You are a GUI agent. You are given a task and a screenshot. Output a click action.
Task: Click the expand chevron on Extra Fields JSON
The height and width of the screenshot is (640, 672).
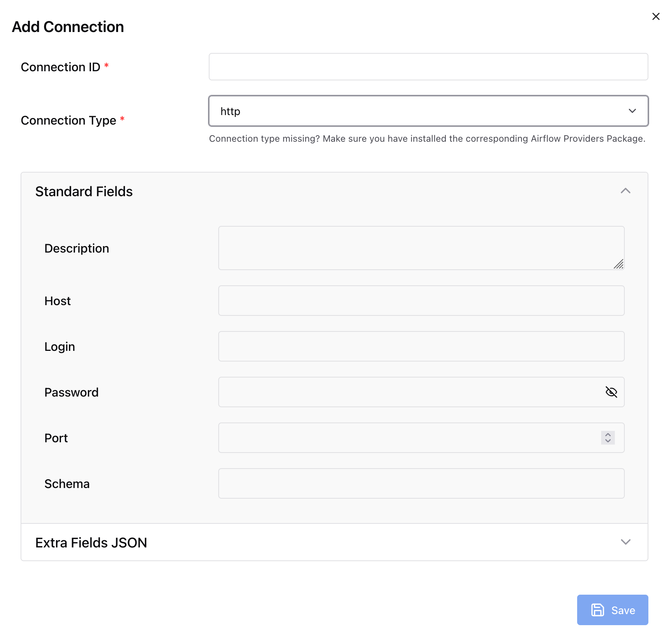pyautogui.click(x=626, y=542)
